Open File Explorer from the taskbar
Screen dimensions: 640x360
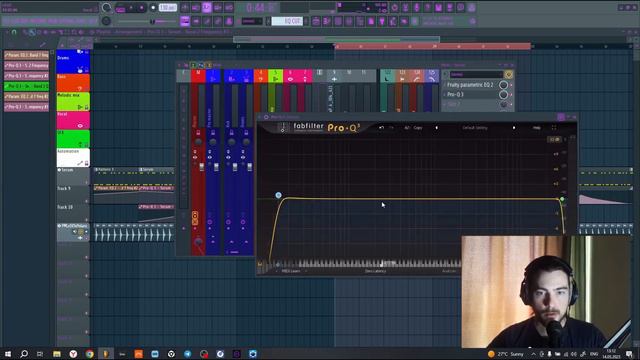coord(57,354)
